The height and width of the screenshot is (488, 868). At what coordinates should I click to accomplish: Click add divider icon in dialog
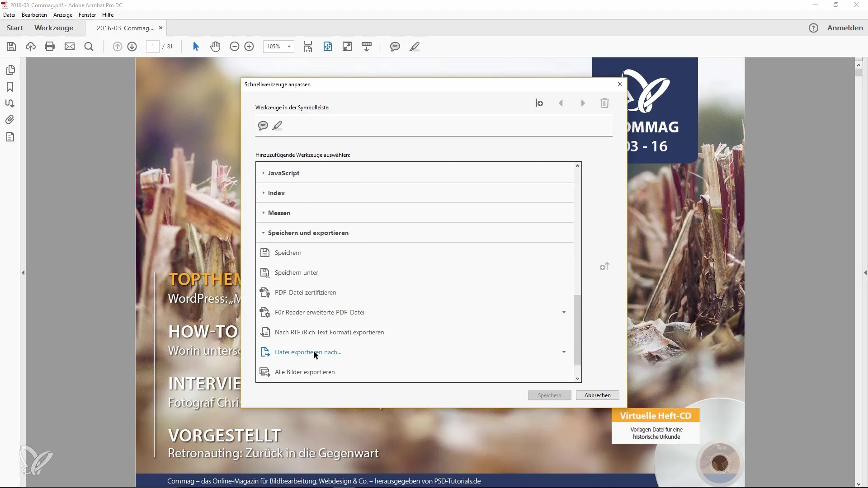coord(539,103)
